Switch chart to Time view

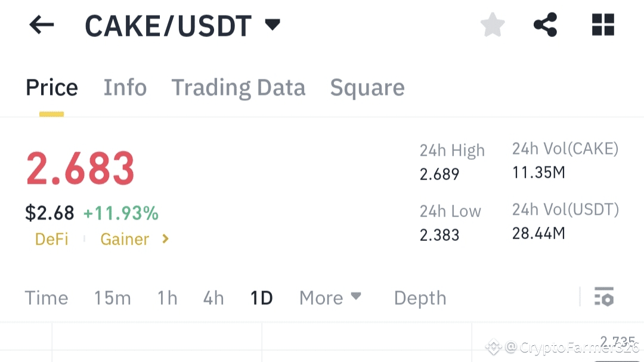[47, 298]
